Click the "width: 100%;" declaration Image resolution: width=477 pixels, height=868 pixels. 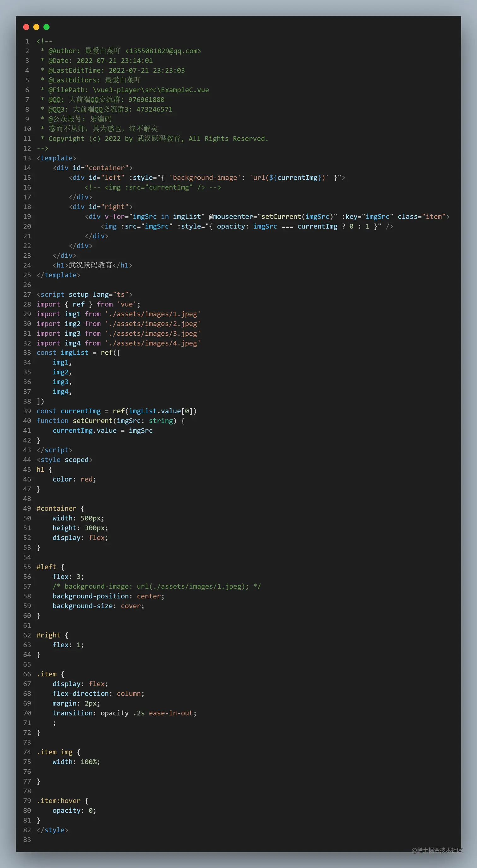click(76, 762)
